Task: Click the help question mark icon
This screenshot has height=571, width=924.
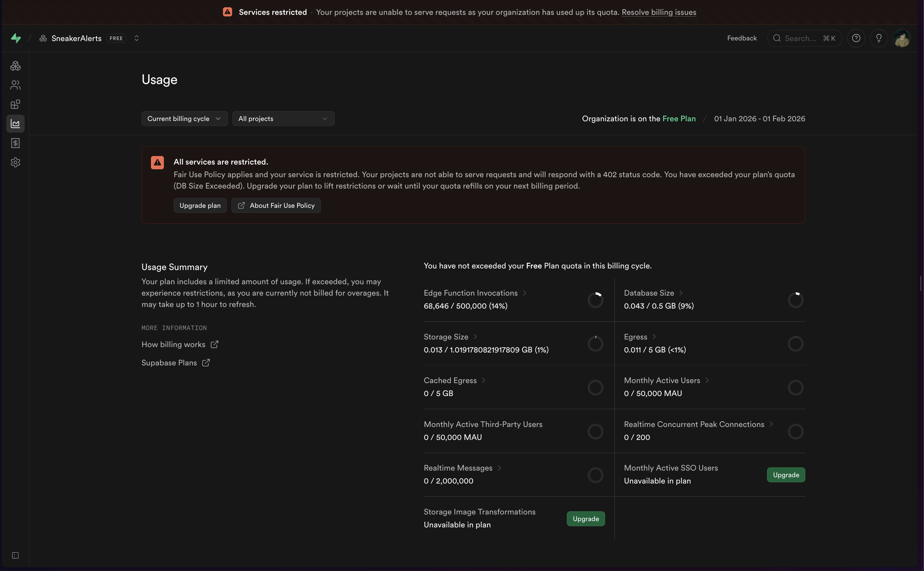Action: [856, 38]
